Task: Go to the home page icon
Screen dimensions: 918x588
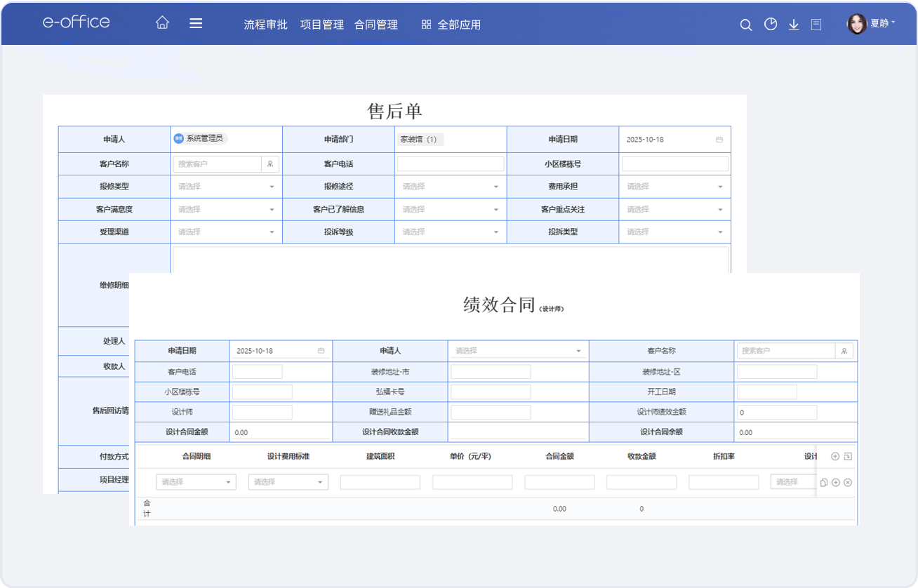Action: (162, 23)
